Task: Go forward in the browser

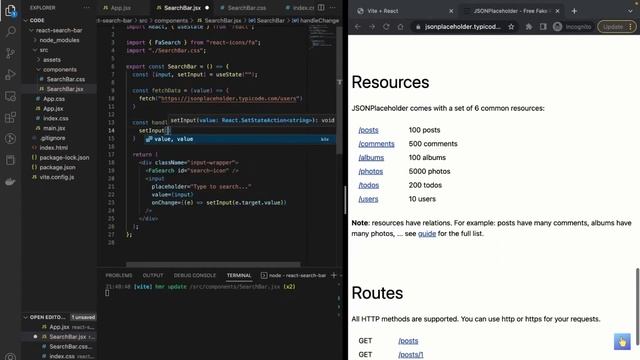Action: click(372, 27)
